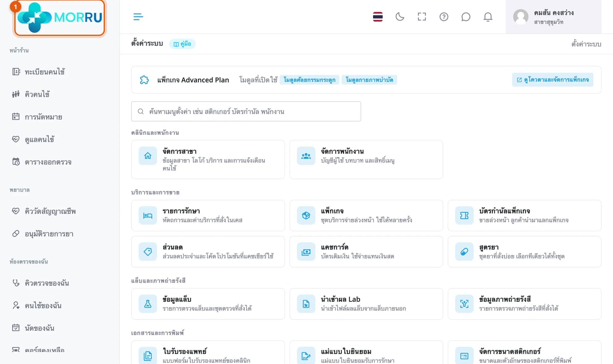Open จัดการขนาดสติกเกอร์ card title
The height and width of the screenshot is (364, 613).
click(510, 351)
